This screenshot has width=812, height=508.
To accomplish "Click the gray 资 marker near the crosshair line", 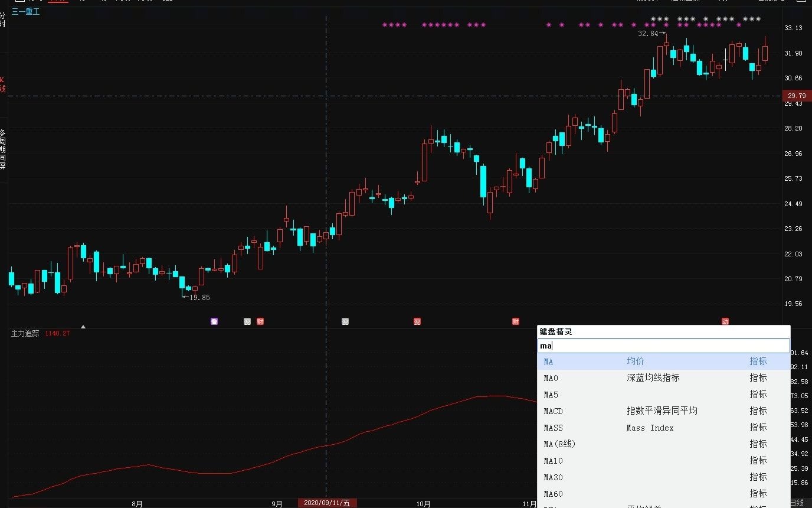I will coord(345,321).
